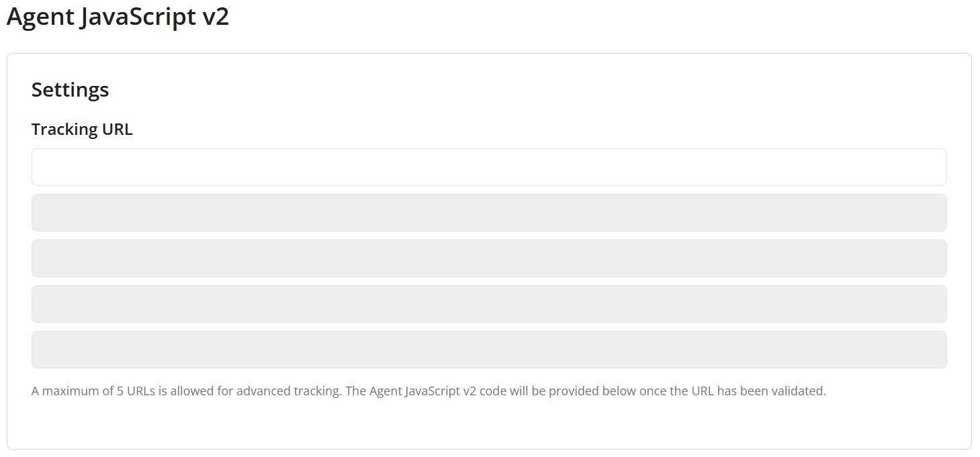Click the "Agent JavaScript v2" page heading
The height and width of the screenshot is (457, 980).
click(x=118, y=17)
